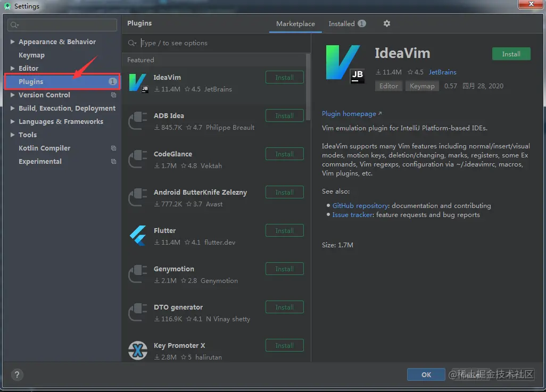
Task: Click the Plugins update count badge
Action: (x=112, y=81)
